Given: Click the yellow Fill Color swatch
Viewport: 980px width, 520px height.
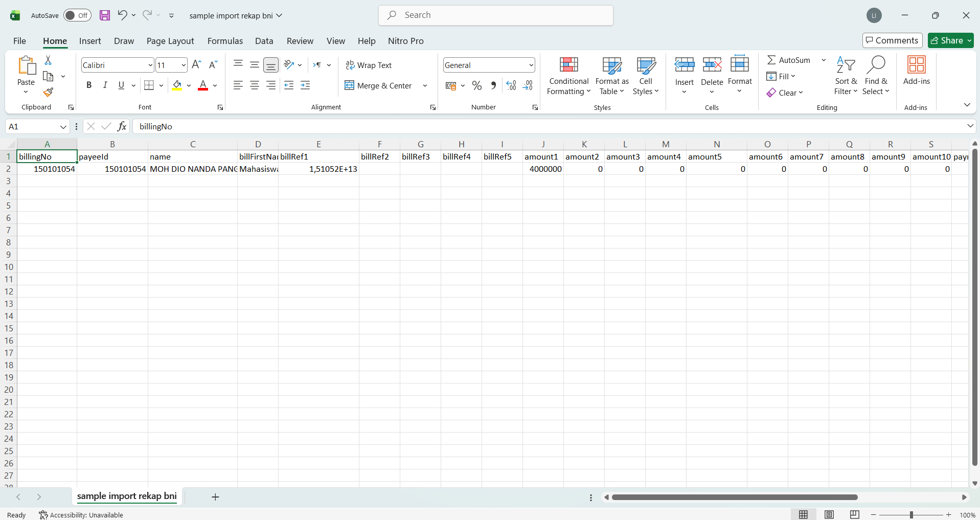Looking at the screenshot, I should pos(177,85).
